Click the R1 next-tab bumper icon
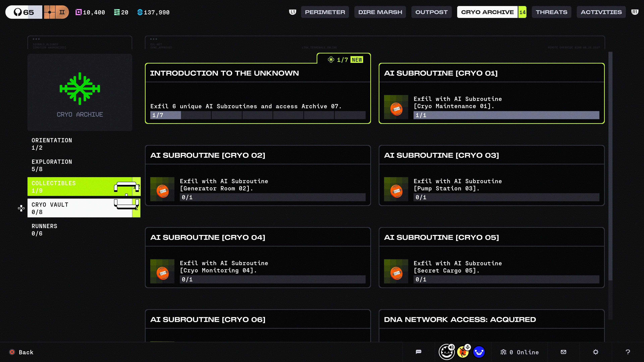Image resolution: width=644 pixels, height=362 pixels. point(635,12)
